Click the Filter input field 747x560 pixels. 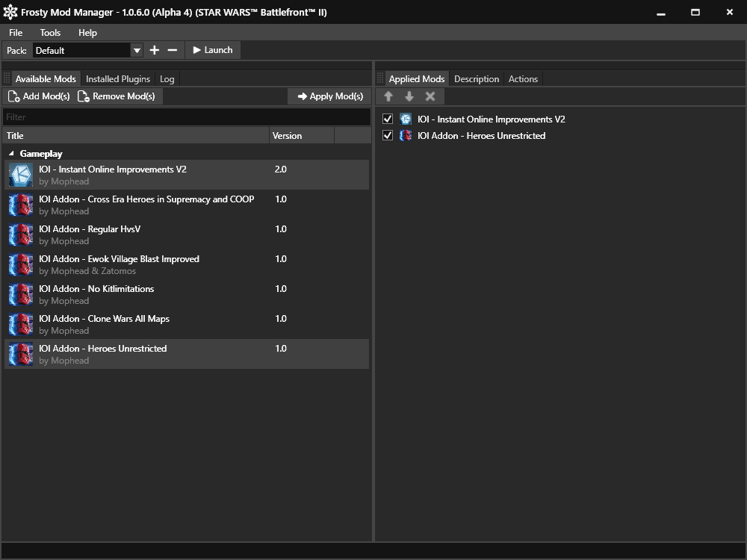(x=187, y=117)
